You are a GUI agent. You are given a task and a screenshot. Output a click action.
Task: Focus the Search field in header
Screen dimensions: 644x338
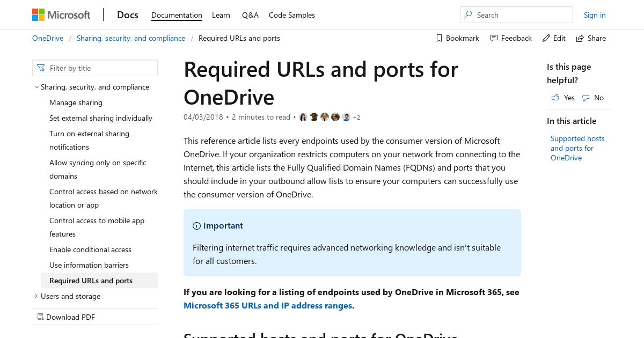click(516, 15)
